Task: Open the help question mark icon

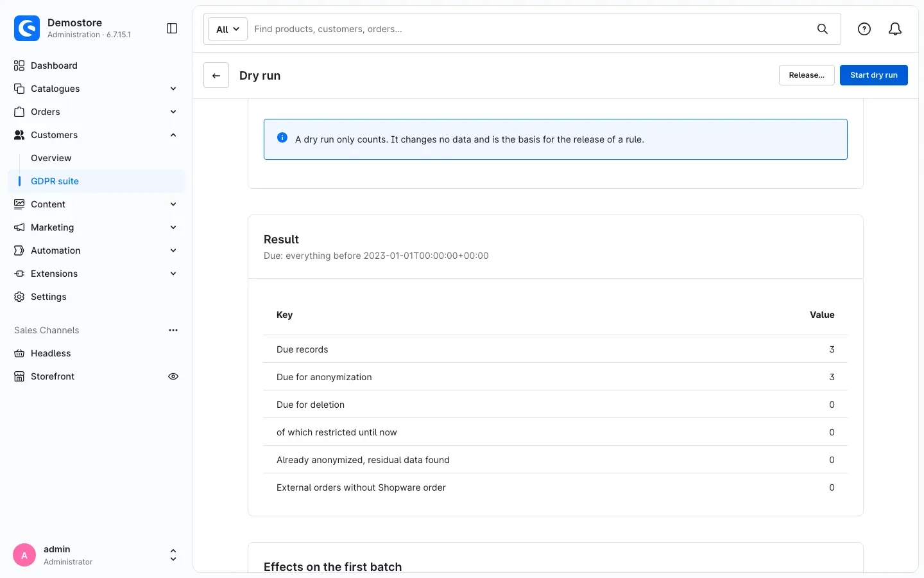Action: coord(864,29)
